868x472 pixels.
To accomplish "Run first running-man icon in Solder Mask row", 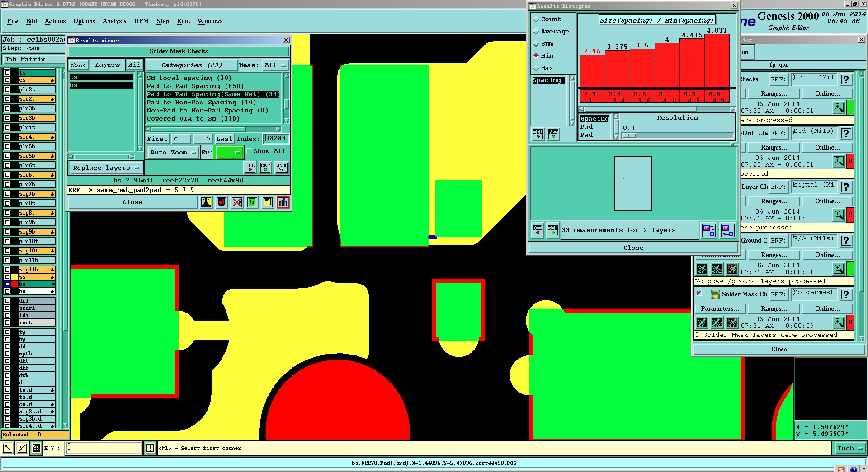I will click(x=702, y=322).
